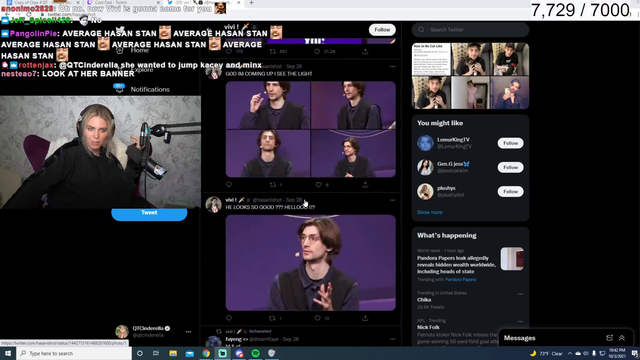Viewport: 640px width, 360px height.
Task: Open more options for Chika trend
Action: (520, 293)
